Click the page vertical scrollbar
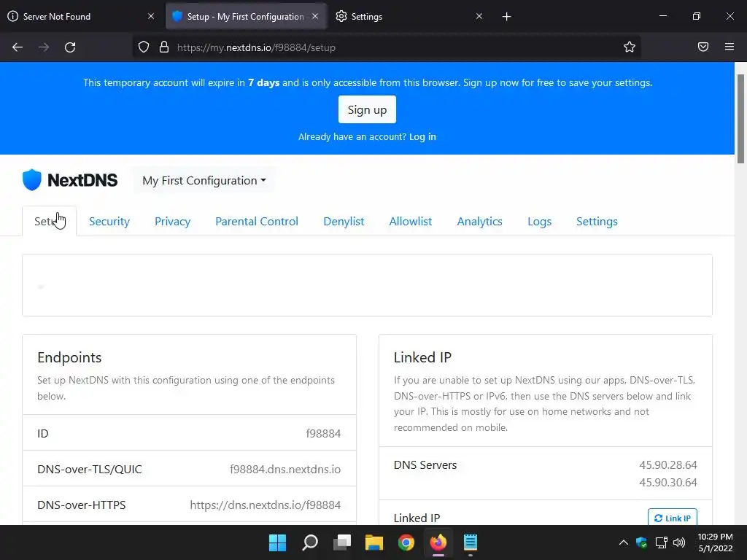 [740, 119]
